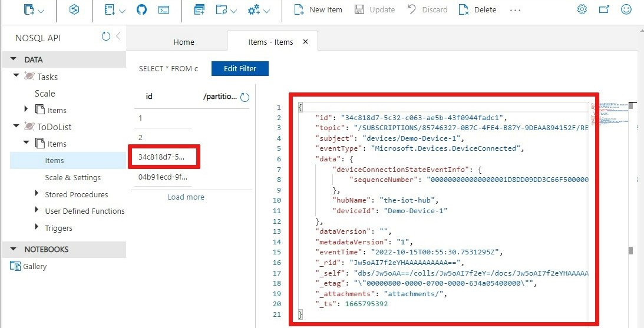Screen dimensions: 644x328
Task: Select item 34c818d7-5...
Action: (163, 157)
